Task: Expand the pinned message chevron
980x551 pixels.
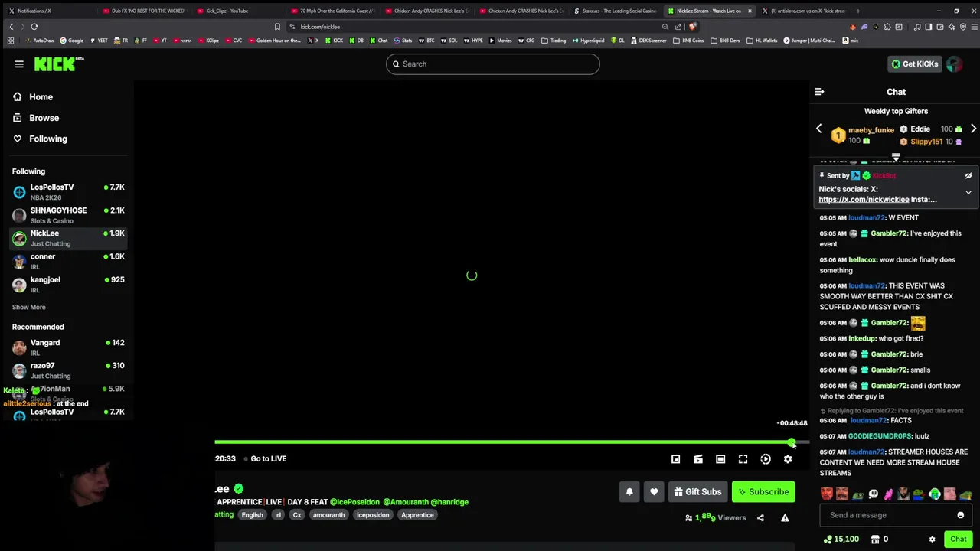Action: (969, 193)
